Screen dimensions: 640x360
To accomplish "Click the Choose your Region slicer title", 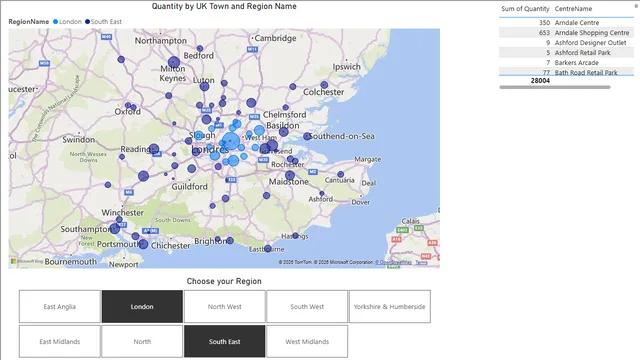I will (x=224, y=281).
